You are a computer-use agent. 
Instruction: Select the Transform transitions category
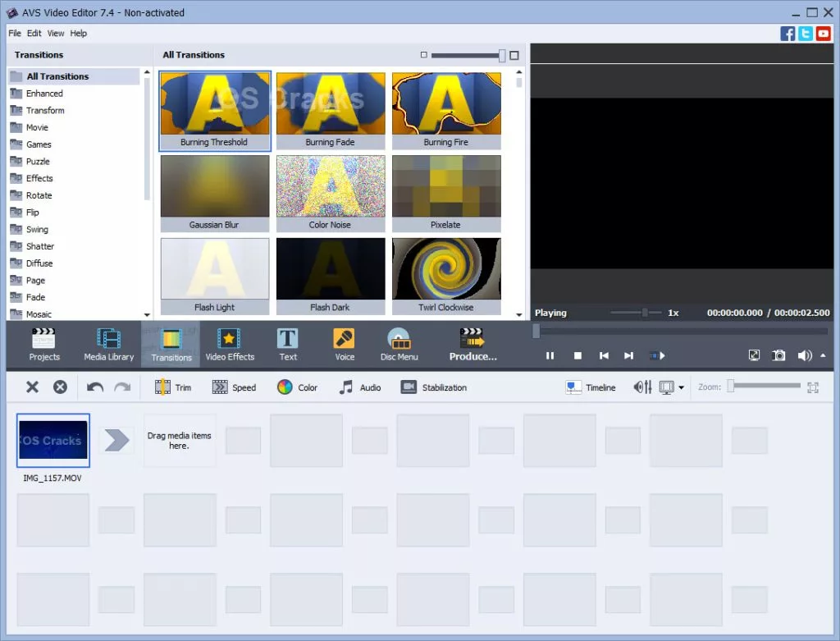click(x=74, y=111)
